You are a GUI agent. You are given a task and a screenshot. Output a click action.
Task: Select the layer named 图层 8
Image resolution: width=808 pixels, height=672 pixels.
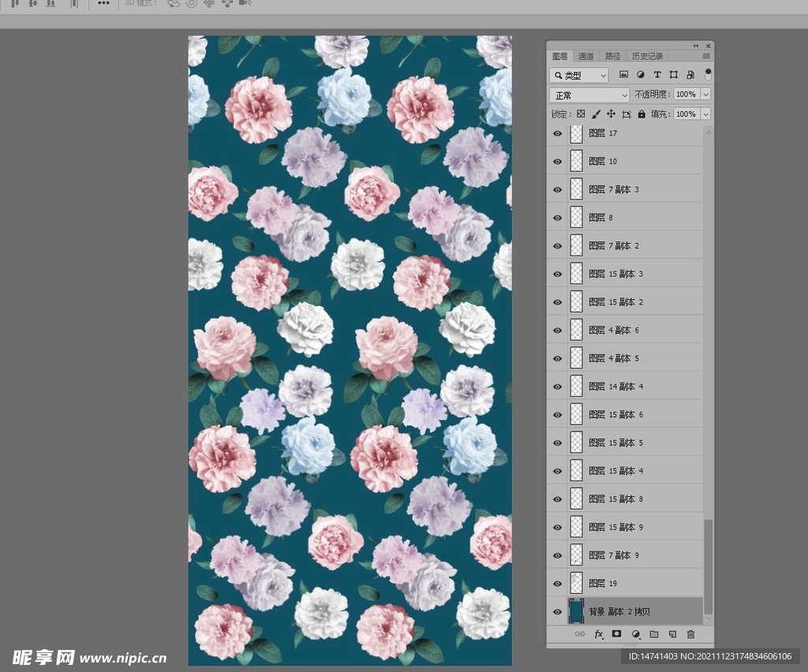[x=631, y=218]
